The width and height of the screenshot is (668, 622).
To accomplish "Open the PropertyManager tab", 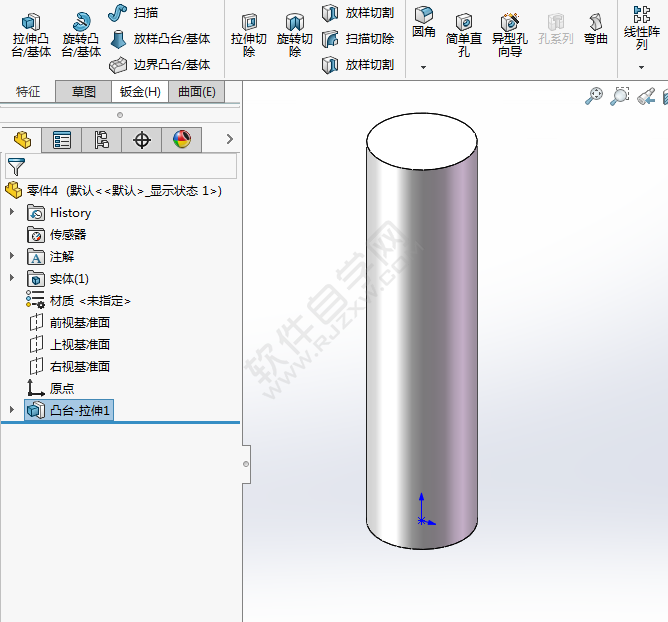I will [x=62, y=140].
